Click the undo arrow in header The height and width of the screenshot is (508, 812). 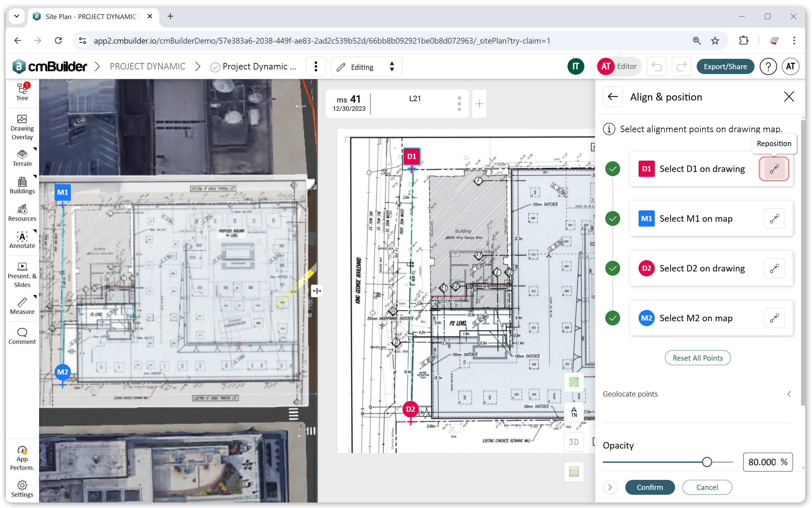tap(657, 67)
